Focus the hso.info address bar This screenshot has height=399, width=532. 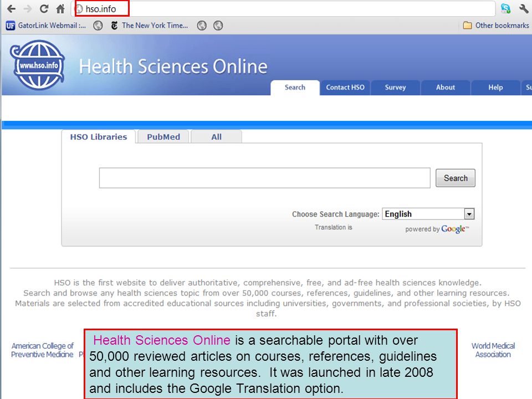pyautogui.click(x=284, y=9)
